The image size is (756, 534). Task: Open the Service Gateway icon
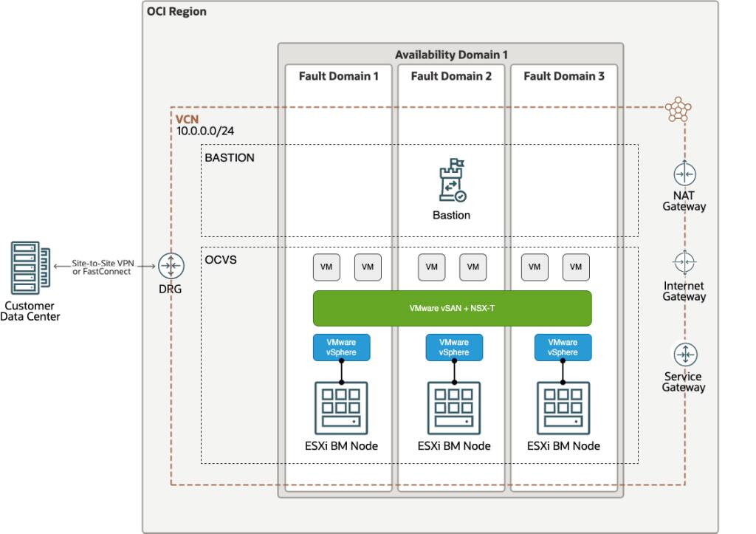point(684,355)
